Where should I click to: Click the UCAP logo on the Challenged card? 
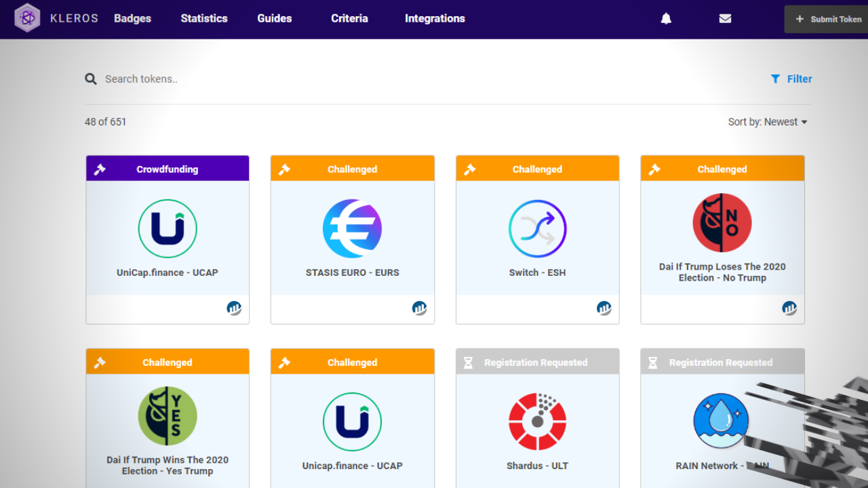tap(353, 422)
